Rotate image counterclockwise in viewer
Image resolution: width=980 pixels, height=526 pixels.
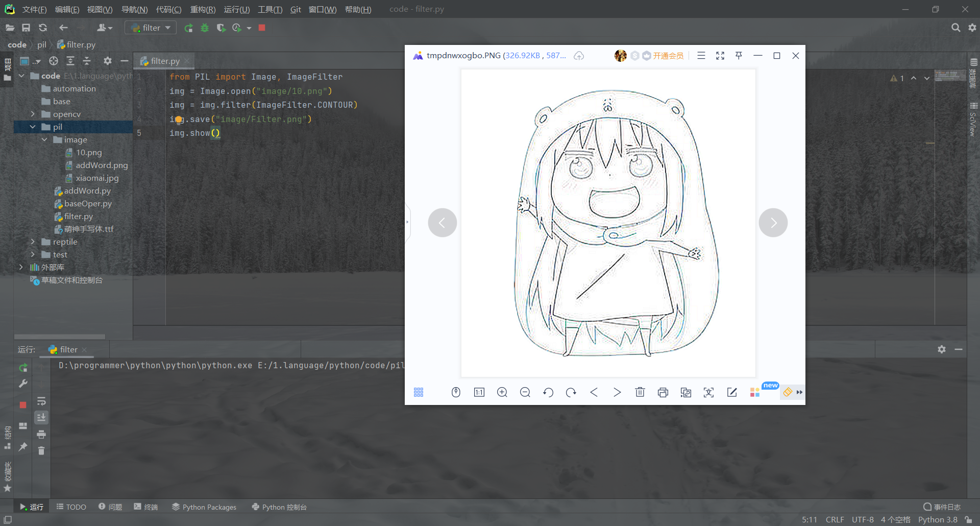[x=548, y=392]
